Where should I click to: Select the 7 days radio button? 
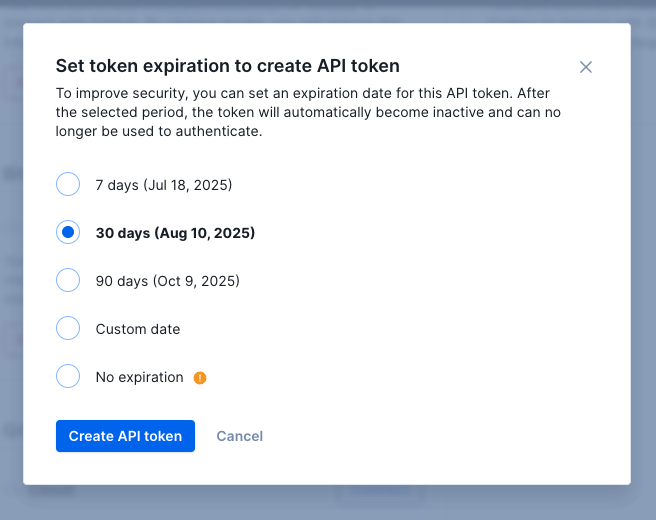coord(68,184)
